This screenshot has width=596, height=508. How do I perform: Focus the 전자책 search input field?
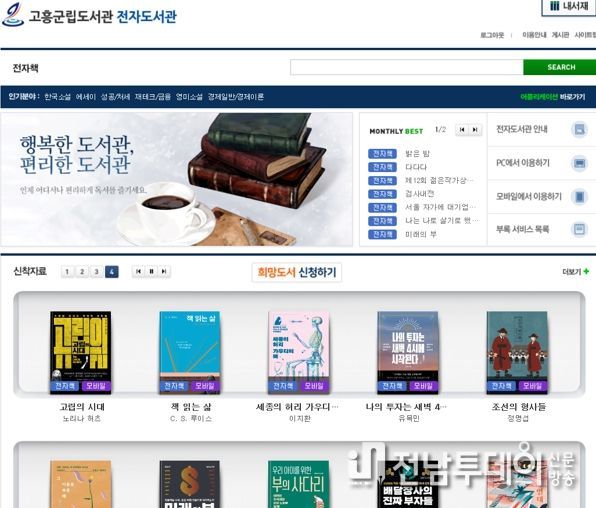[x=407, y=67]
